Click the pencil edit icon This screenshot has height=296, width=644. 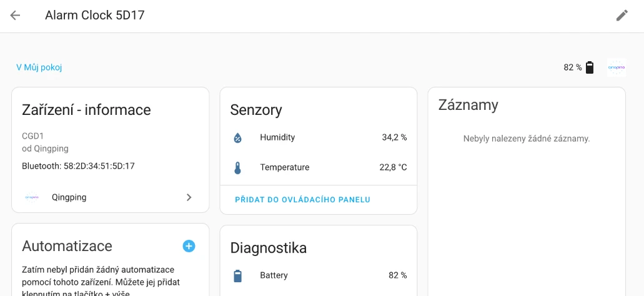[x=622, y=16]
